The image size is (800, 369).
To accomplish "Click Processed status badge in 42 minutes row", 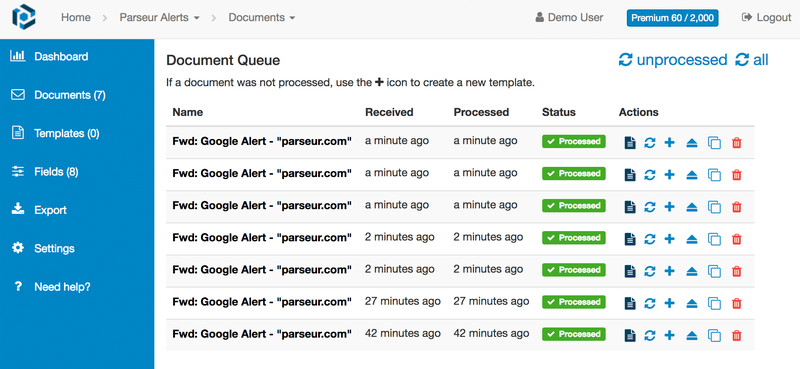I will 573,334.
